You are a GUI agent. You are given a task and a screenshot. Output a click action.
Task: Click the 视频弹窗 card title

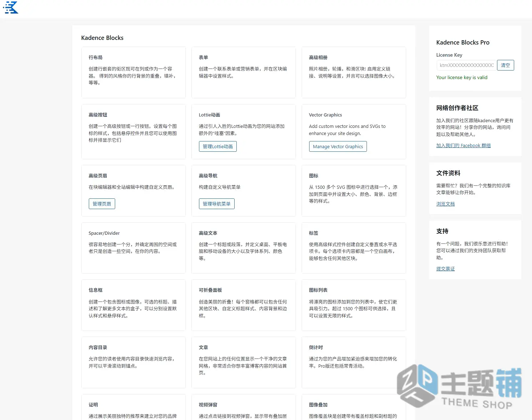pyautogui.click(x=208, y=405)
